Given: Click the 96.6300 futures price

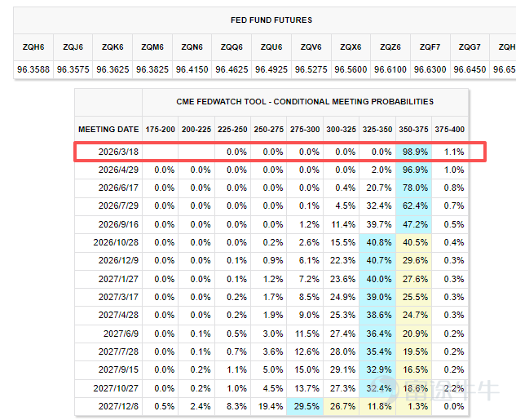Looking at the screenshot, I should [x=430, y=69].
